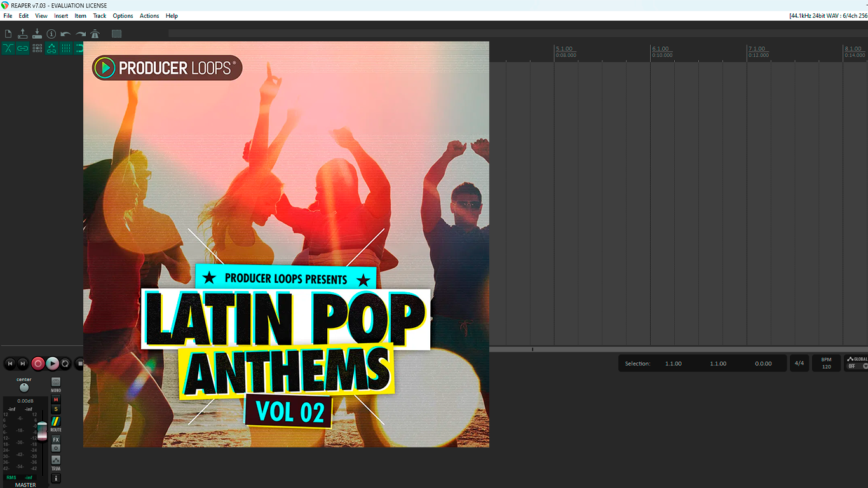Toggle item grouping chain-link button
The height and width of the screenshot is (488, 868).
23,48
